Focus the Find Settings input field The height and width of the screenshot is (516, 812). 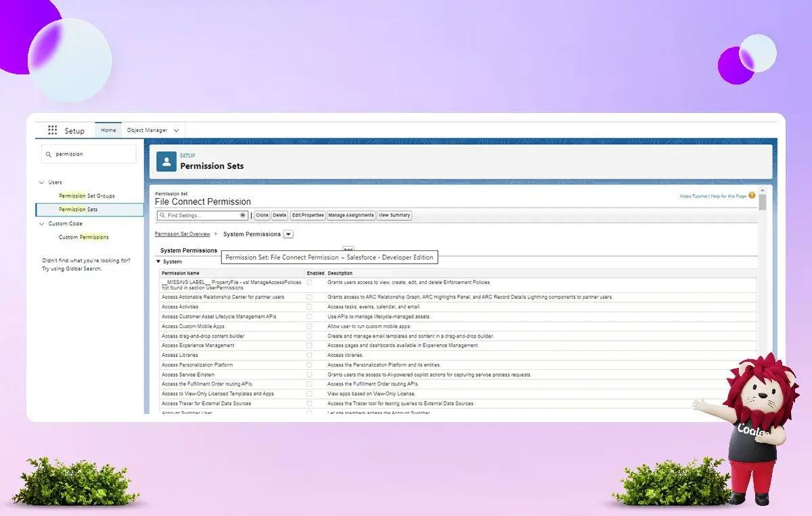(202, 215)
